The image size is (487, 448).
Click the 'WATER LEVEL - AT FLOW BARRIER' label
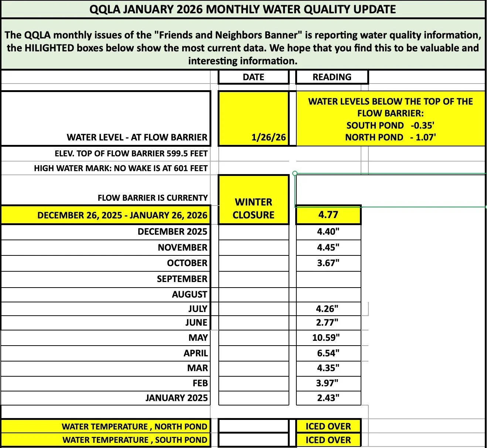(137, 138)
